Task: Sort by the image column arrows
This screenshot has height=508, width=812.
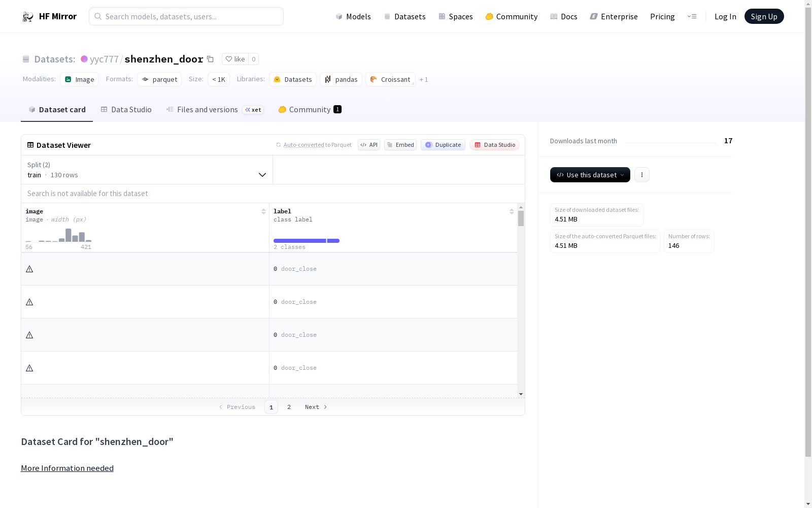Action: [263, 211]
